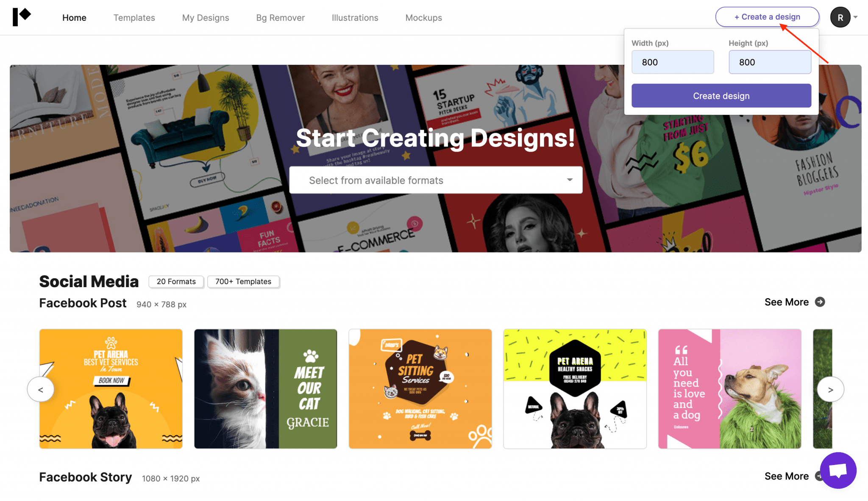Screen dimensions: 868x501
Task: Open the Bg Remover page
Action: (280, 18)
